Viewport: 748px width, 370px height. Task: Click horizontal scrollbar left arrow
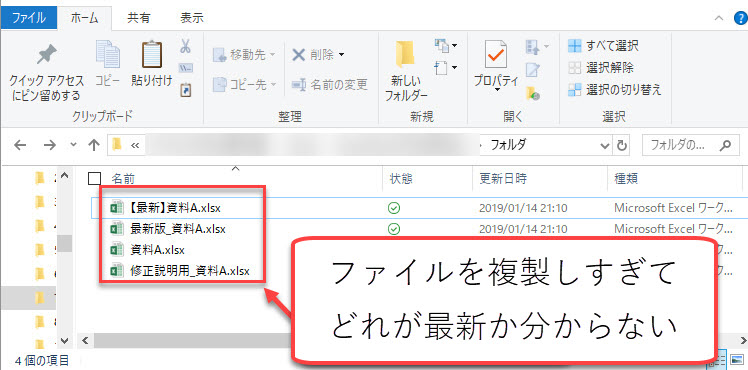(x=86, y=340)
